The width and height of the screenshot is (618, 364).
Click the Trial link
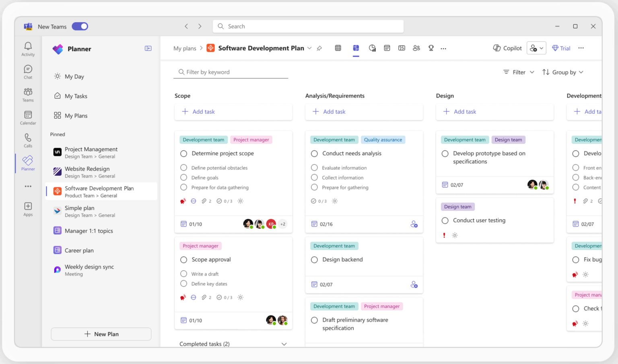561,48
